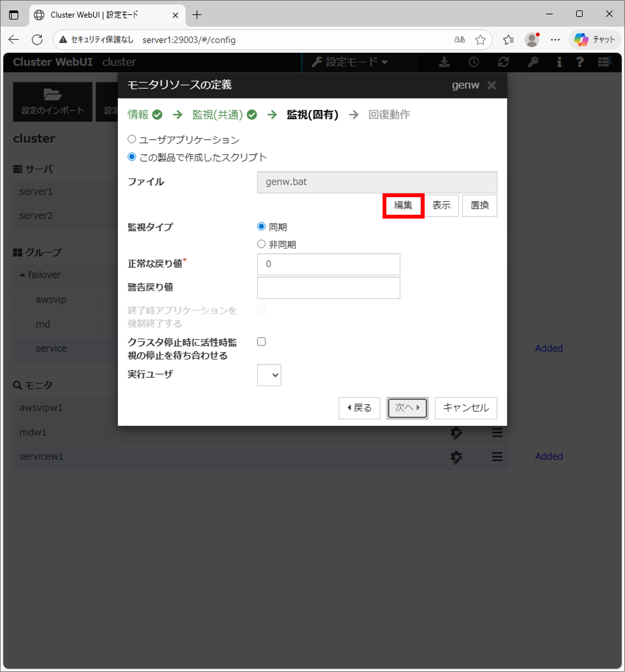Viewport: 625px width, 672px height.
Task: Click the 編集 button
Action: coord(403,205)
